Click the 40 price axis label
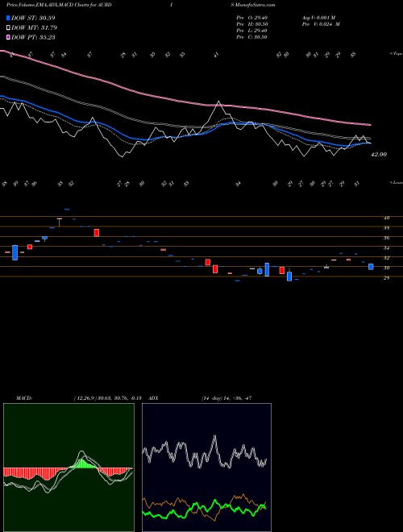 [386, 218]
